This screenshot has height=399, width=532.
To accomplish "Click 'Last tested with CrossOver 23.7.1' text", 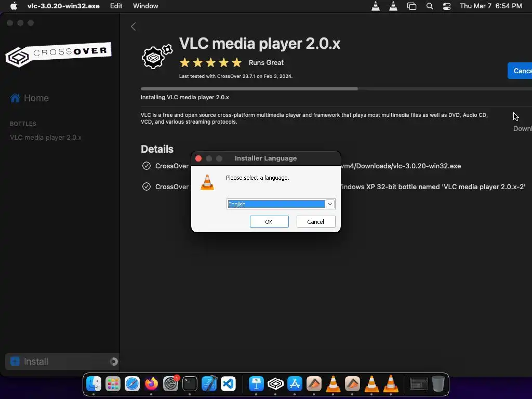I will [236, 76].
